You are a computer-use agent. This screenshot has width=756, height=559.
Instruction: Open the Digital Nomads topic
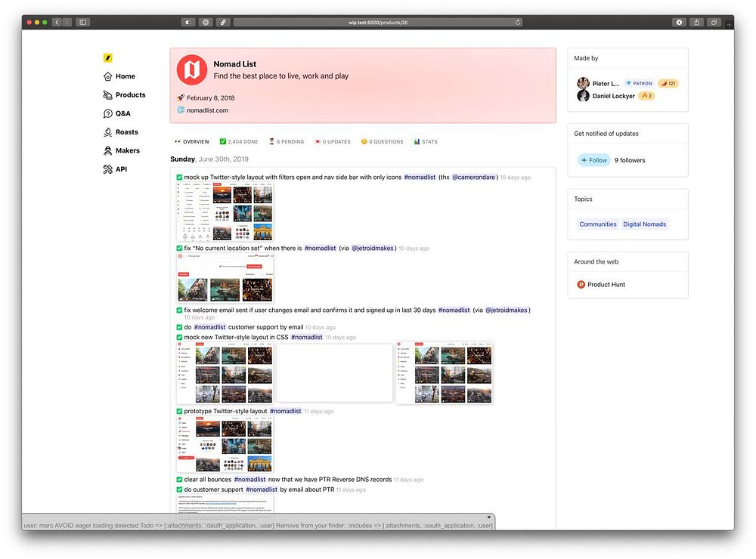point(644,224)
